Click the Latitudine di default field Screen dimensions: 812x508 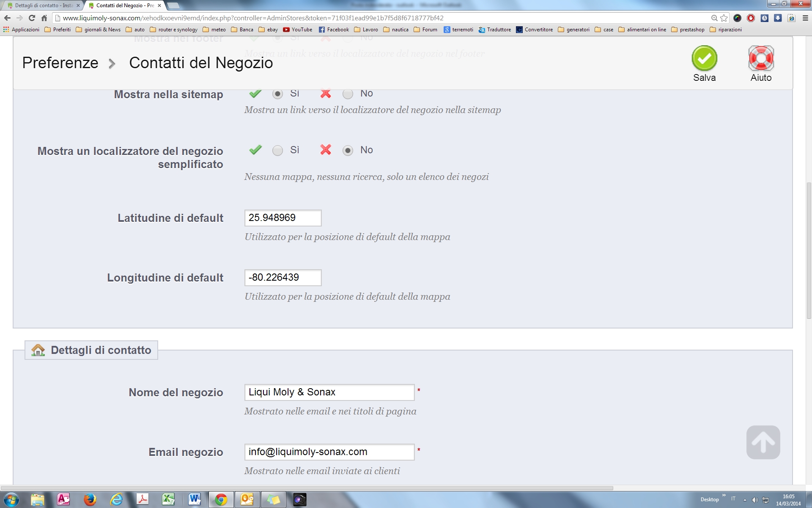coord(283,218)
